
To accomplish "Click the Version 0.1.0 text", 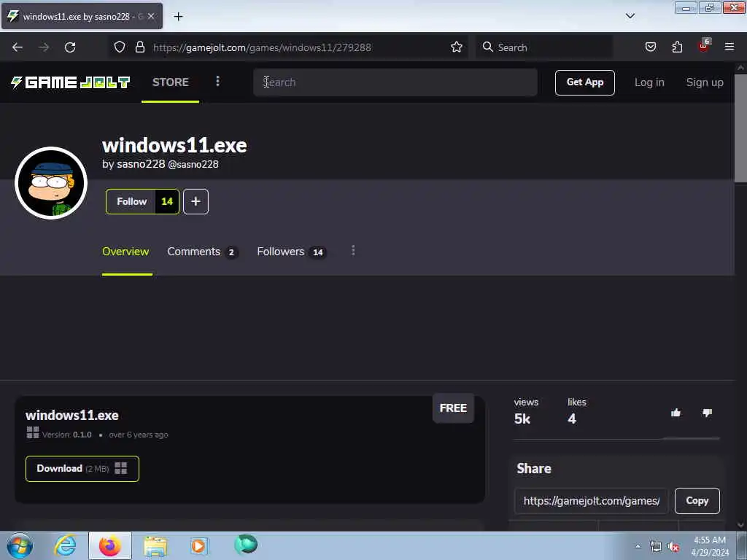I will (x=66, y=435).
